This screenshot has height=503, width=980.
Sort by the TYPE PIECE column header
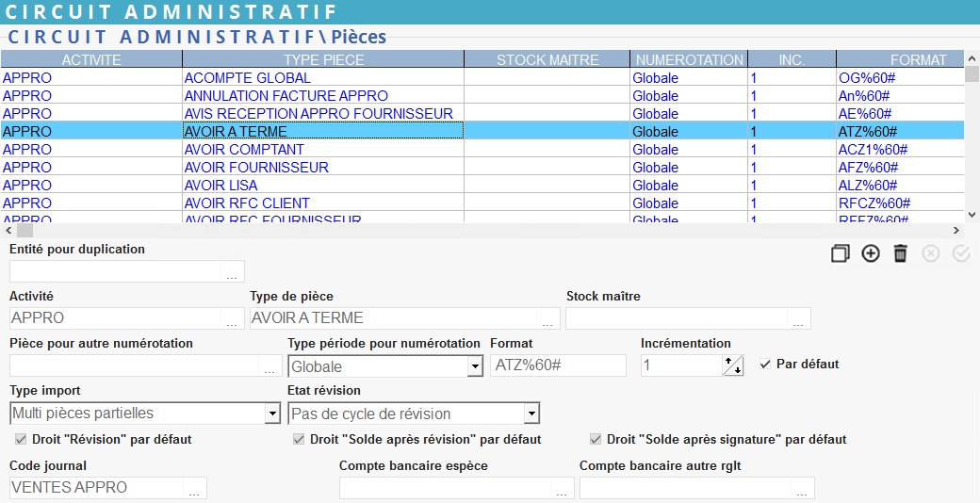click(x=323, y=59)
